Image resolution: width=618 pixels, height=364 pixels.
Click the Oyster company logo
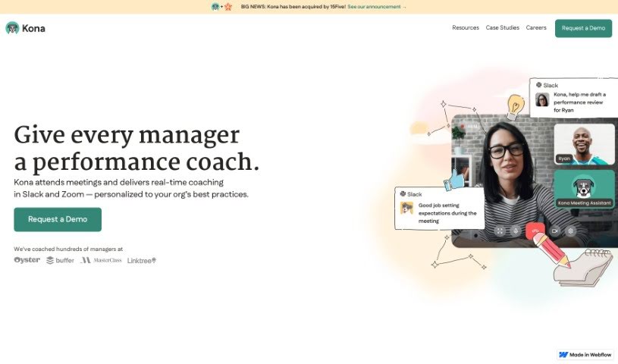(27, 260)
